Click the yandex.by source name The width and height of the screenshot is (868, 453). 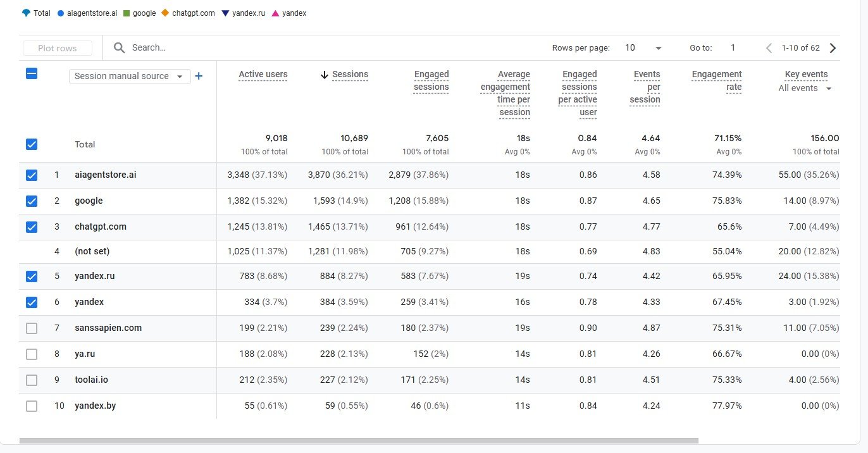point(95,406)
